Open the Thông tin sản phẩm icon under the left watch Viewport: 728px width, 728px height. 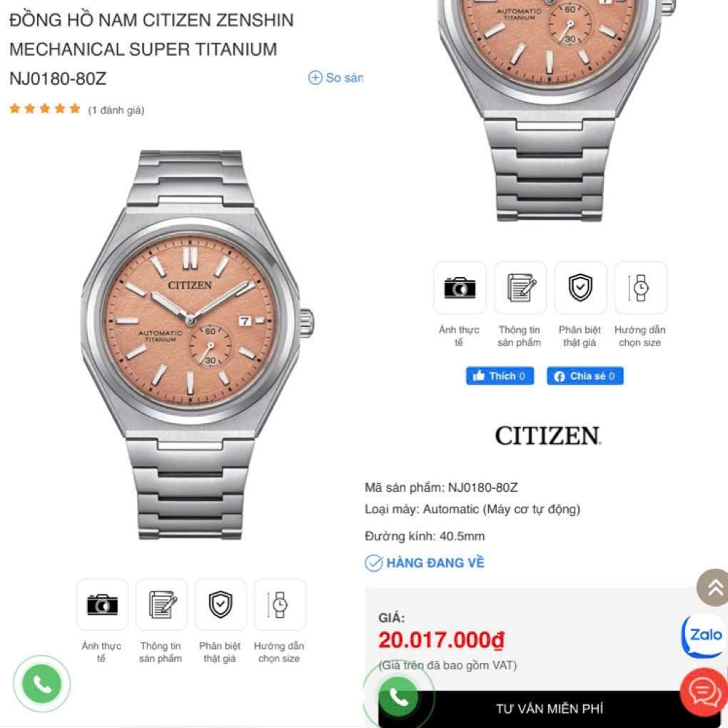pos(161,604)
